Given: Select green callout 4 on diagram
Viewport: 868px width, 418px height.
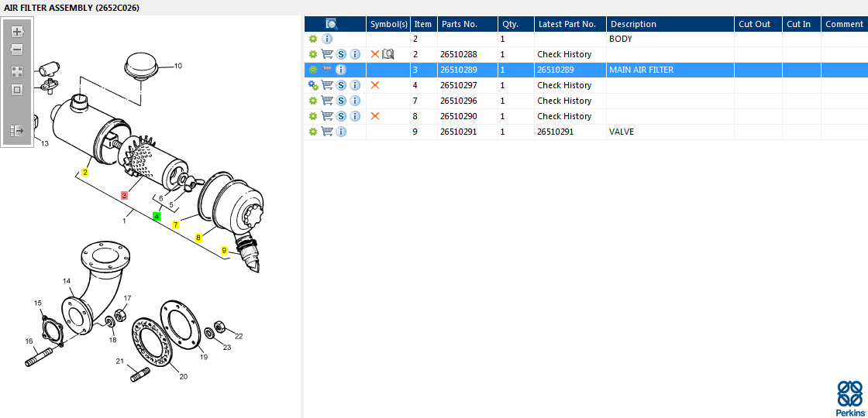Looking at the screenshot, I should click(157, 217).
